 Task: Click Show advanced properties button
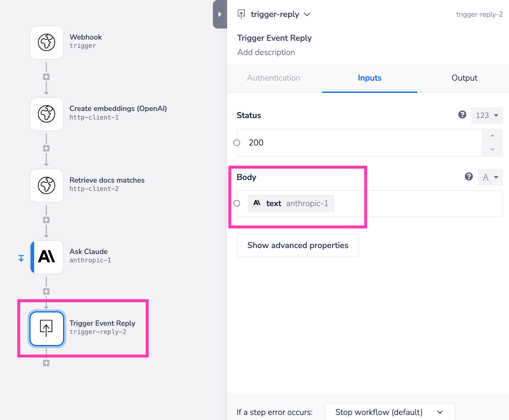click(x=298, y=245)
